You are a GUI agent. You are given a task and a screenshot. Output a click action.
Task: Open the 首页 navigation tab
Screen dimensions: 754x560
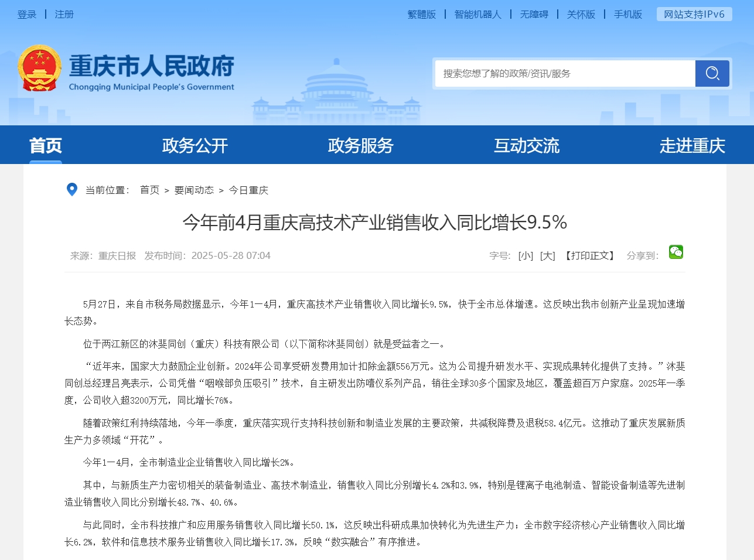coord(46,145)
